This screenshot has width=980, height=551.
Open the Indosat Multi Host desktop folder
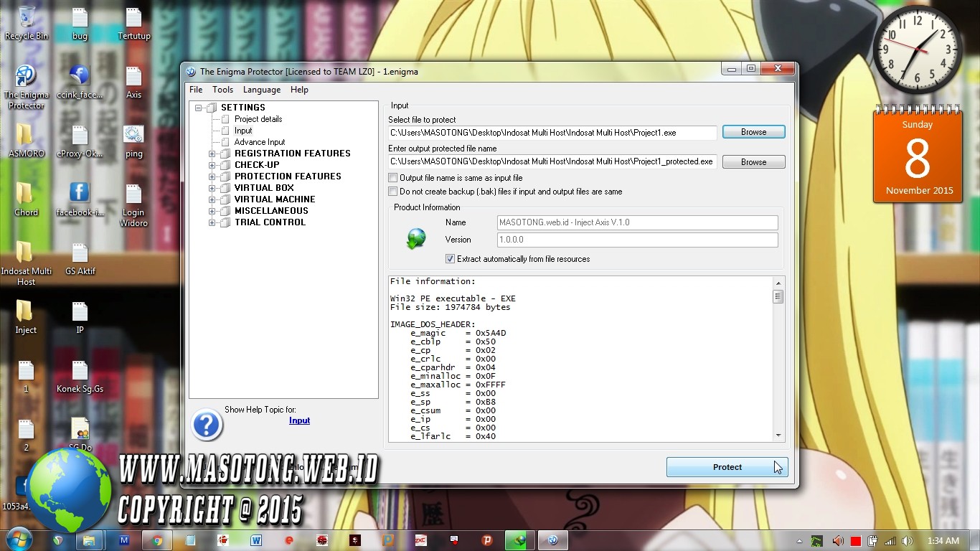pyautogui.click(x=27, y=263)
